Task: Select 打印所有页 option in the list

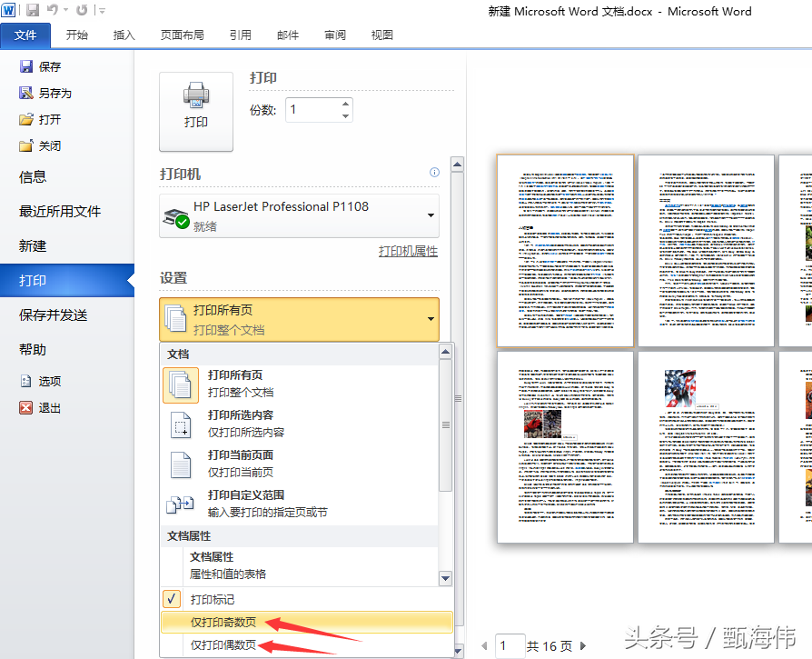Action: tap(300, 384)
